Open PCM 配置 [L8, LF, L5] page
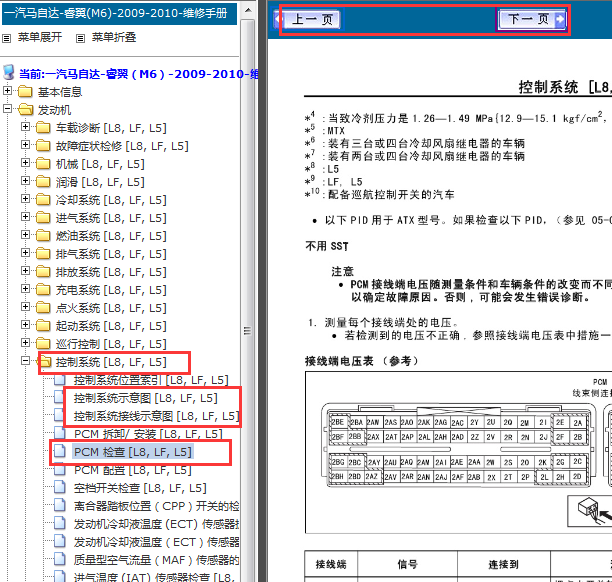The width and height of the screenshot is (612, 582). pos(133,470)
